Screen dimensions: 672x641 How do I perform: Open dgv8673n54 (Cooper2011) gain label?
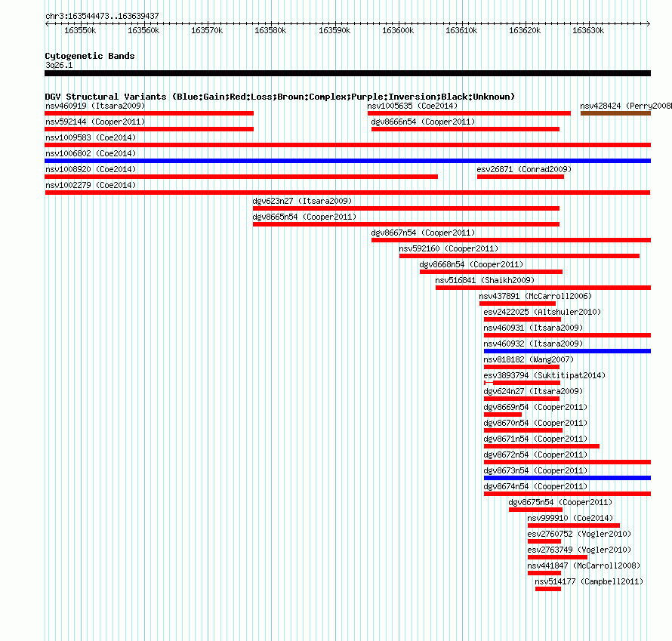536,470
